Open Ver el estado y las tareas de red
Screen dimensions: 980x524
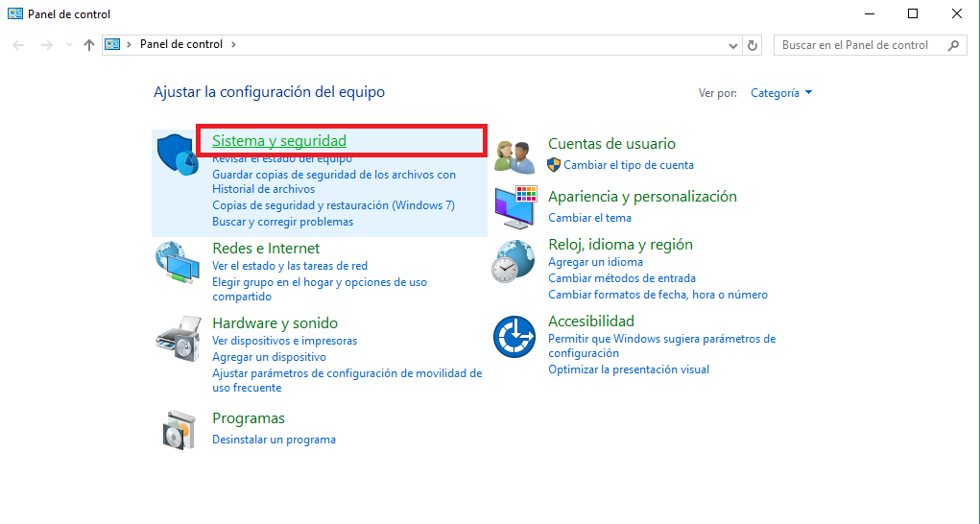290,266
